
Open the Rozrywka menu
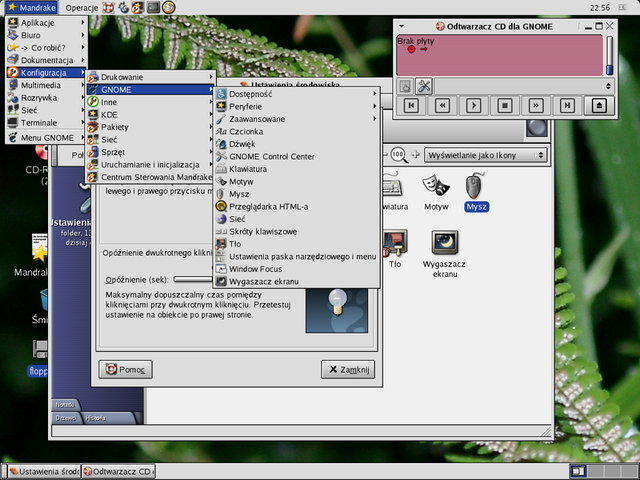[x=47, y=98]
